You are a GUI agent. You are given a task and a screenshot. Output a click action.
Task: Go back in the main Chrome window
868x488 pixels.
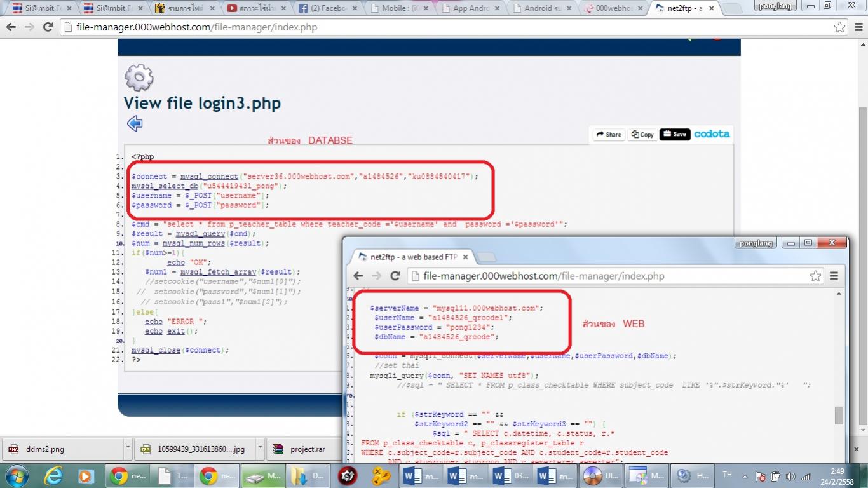point(11,27)
